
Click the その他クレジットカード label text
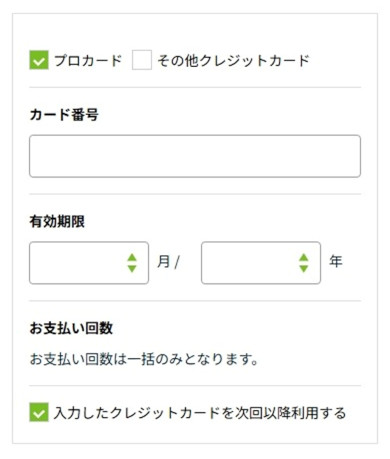coord(233,61)
